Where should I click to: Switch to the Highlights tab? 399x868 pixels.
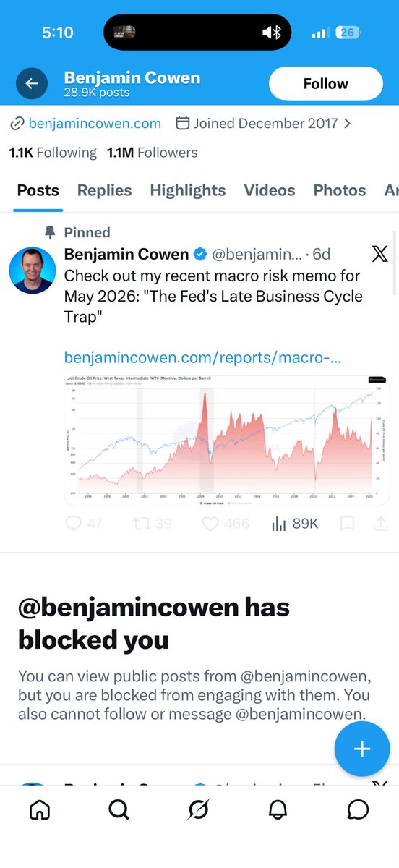click(x=188, y=190)
